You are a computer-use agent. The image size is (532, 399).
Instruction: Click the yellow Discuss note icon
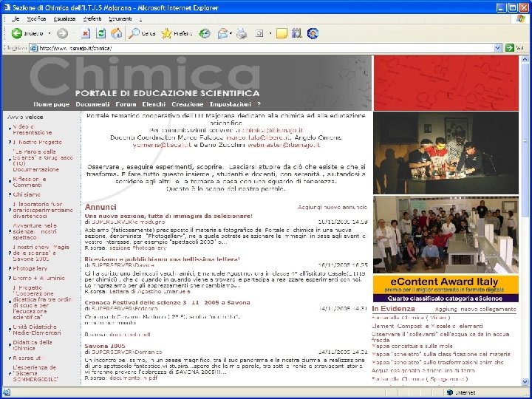[282, 33]
